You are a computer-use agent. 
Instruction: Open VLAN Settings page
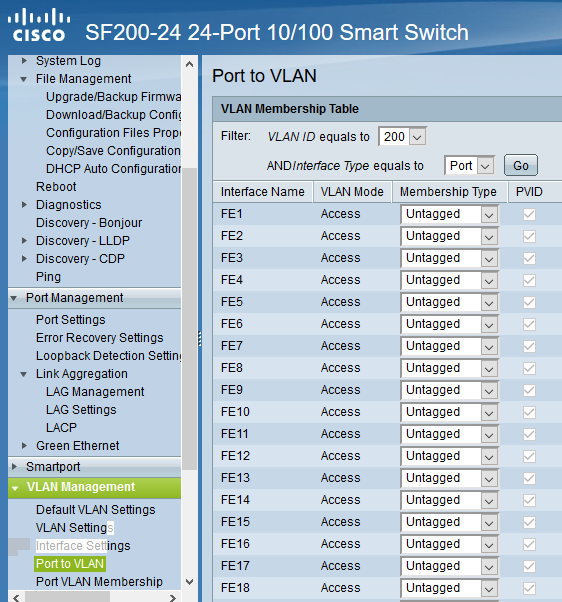coord(74,528)
